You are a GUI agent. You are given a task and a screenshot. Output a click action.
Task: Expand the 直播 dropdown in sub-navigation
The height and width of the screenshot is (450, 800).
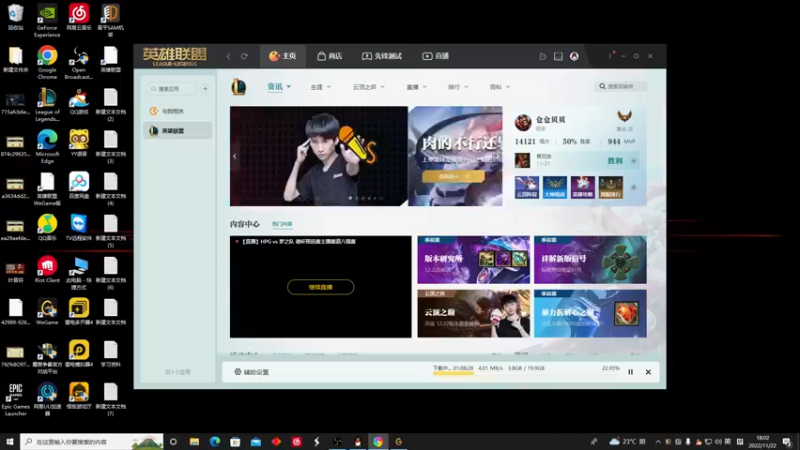(416, 87)
